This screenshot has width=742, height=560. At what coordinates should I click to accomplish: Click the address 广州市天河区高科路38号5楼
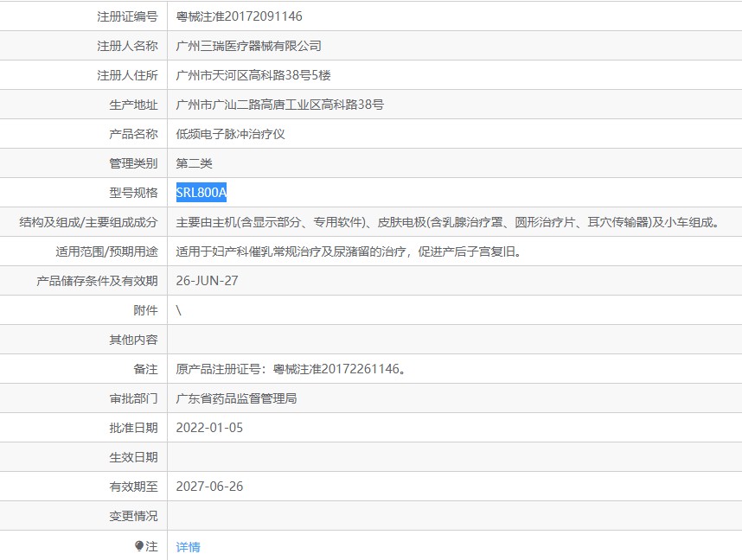253,75
